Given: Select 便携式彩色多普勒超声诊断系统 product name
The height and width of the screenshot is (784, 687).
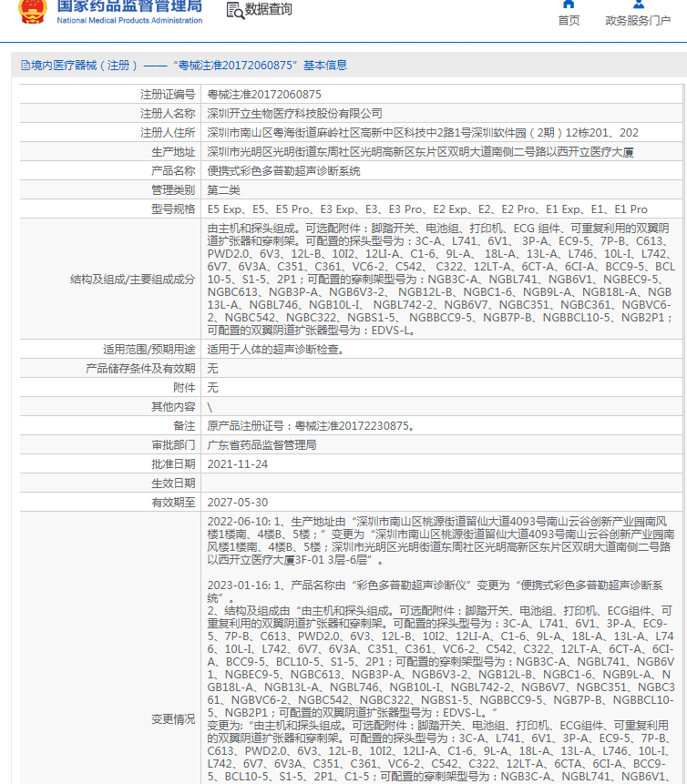Looking at the screenshot, I should [283, 171].
